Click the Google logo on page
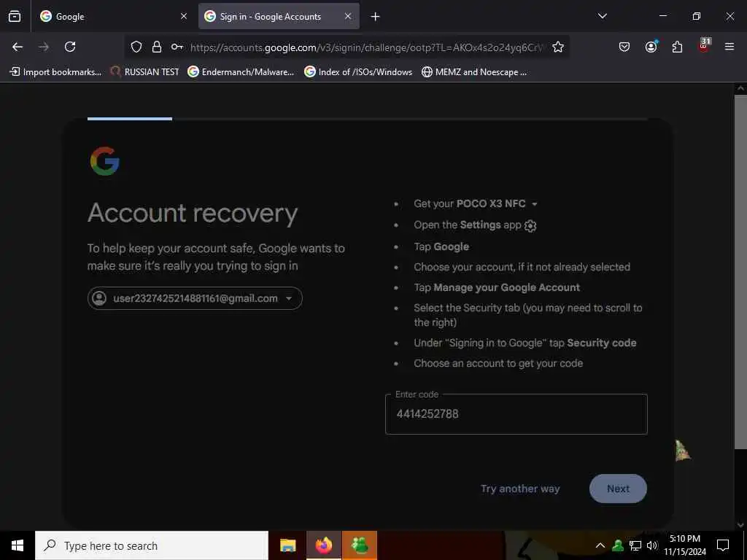747x560 pixels. 105,161
